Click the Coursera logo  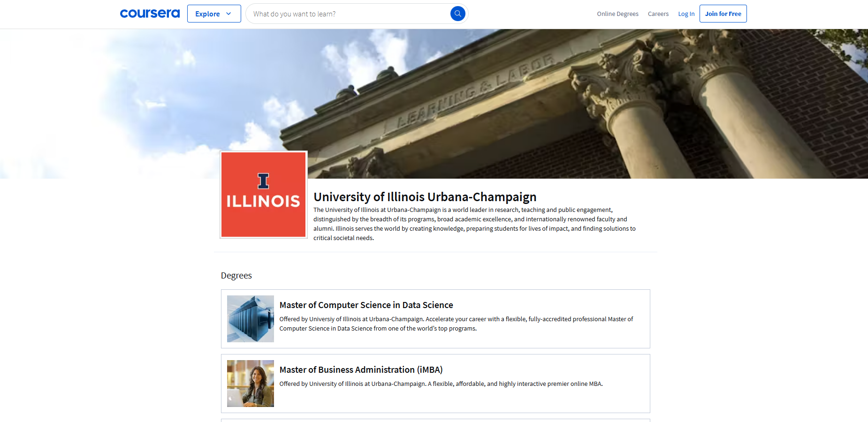(x=150, y=14)
